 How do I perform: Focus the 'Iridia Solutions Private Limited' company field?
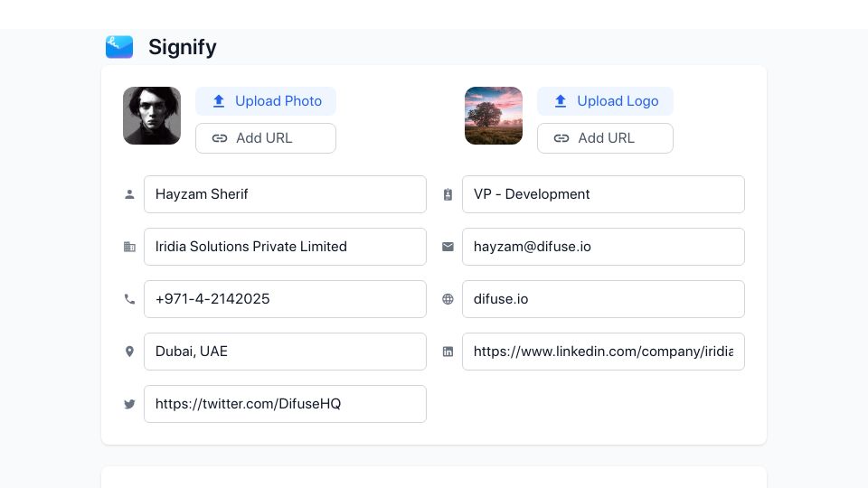click(285, 247)
